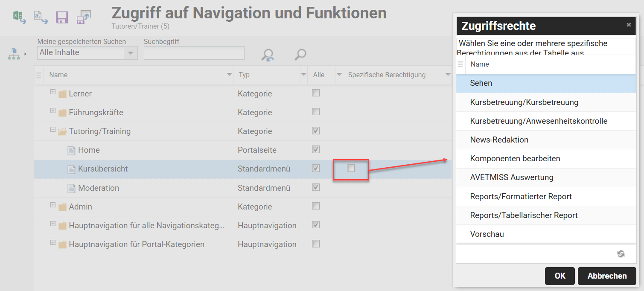Click the Abbrechen button
Screen dimensions: 644x291
607,276
